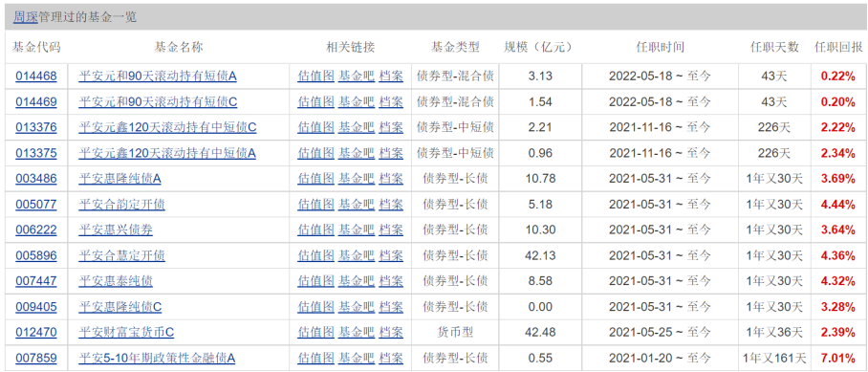Open 平安惠泰纯债 fund page

[116, 281]
